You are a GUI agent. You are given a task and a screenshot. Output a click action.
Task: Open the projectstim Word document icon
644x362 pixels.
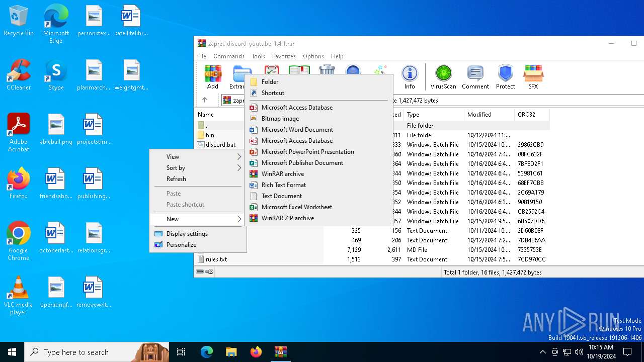pyautogui.click(x=94, y=129)
